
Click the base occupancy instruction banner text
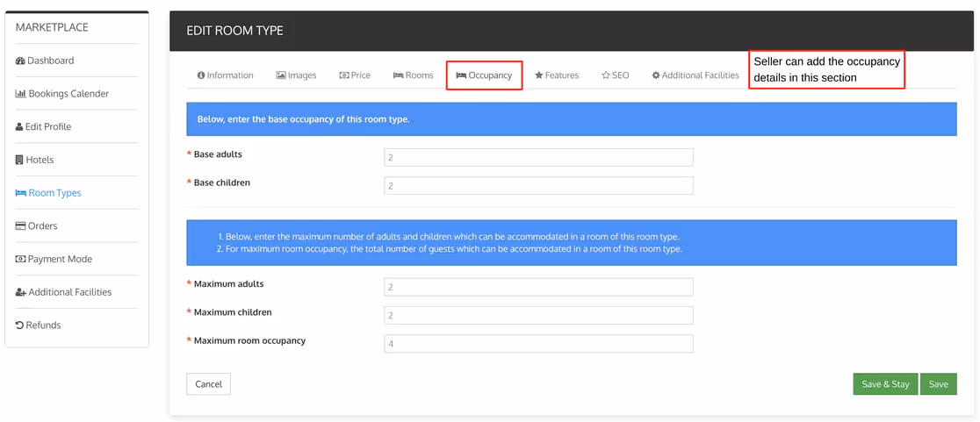304,119
